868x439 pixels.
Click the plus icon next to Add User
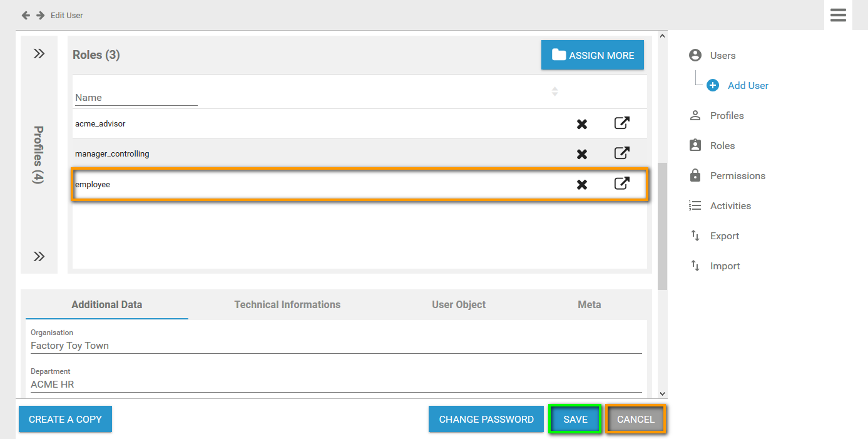713,85
